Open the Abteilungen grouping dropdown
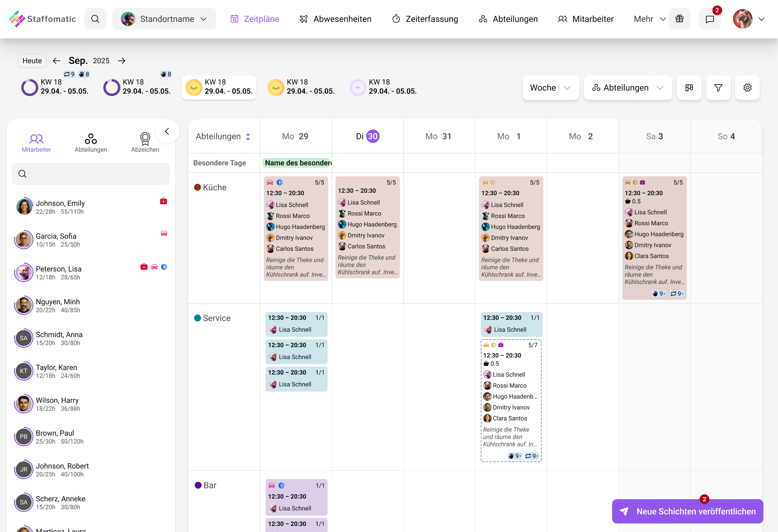This screenshot has height=532, width=778. click(x=628, y=88)
